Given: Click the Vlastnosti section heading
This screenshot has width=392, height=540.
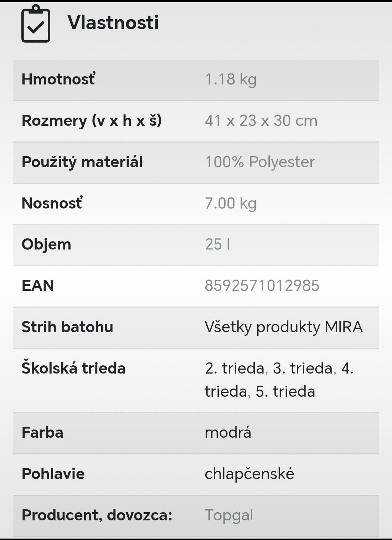Looking at the screenshot, I should (x=113, y=22).
